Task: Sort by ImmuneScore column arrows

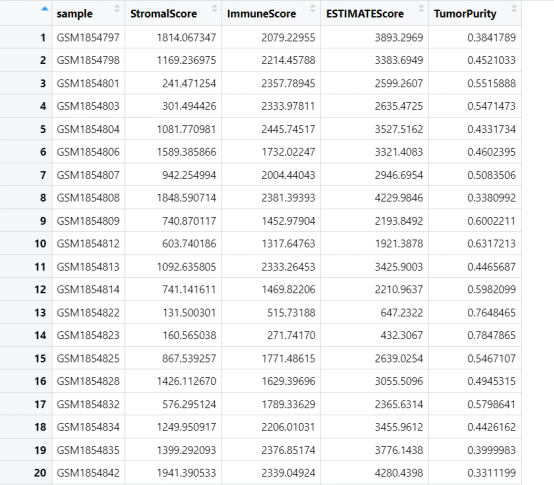Action: point(312,9)
